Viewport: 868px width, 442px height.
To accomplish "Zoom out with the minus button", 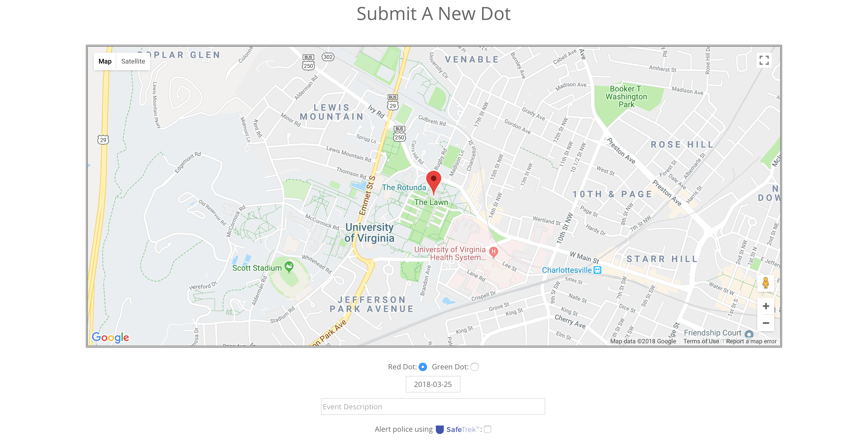I will click(766, 323).
